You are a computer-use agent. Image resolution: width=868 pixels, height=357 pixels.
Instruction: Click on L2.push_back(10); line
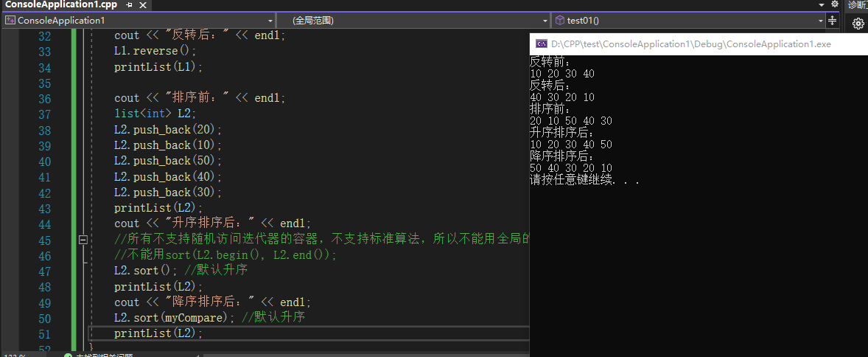point(168,145)
